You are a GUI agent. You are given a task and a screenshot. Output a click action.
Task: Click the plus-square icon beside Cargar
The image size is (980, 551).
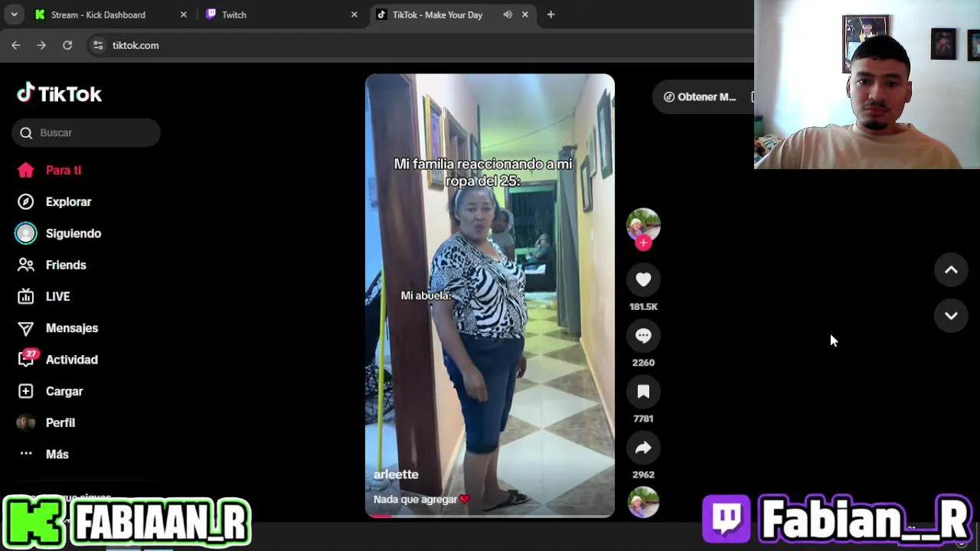26,391
